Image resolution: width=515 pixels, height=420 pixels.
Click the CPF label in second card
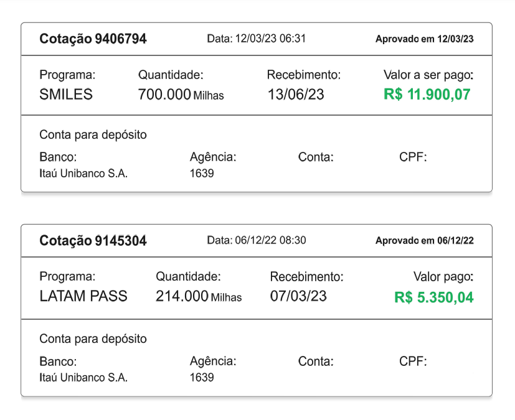click(413, 362)
